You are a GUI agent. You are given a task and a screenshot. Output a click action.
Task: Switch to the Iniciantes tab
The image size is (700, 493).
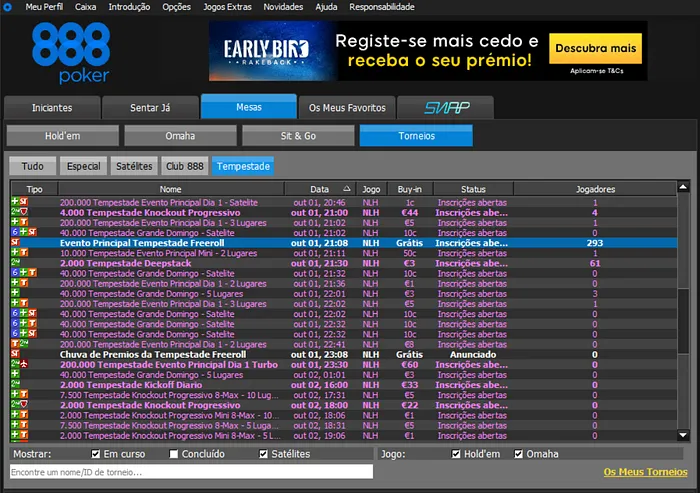pyautogui.click(x=52, y=108)
